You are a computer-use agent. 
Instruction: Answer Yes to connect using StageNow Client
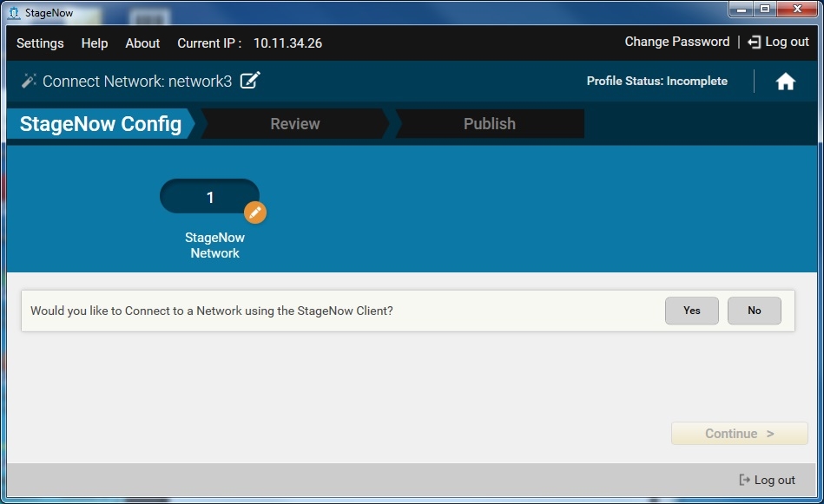[691, 311]
